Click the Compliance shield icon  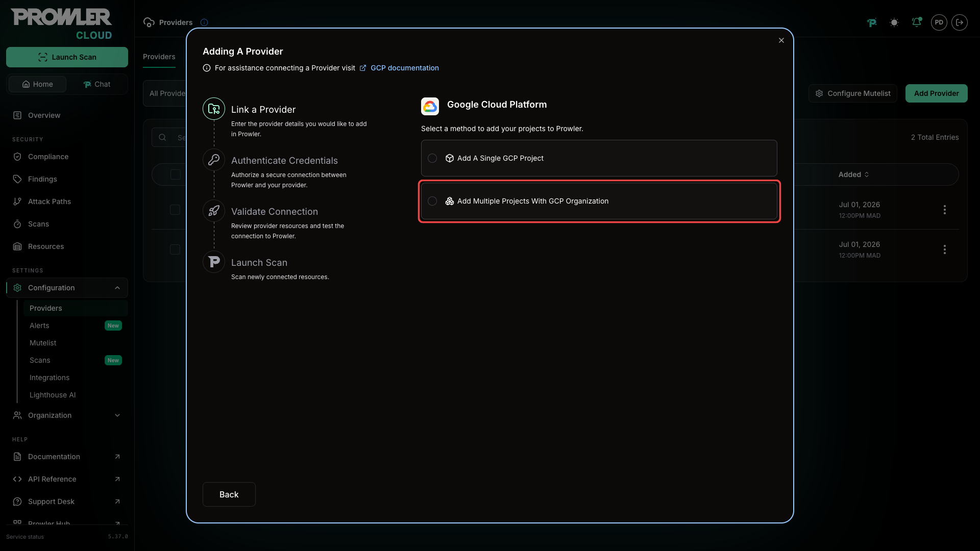pos(17,157)
